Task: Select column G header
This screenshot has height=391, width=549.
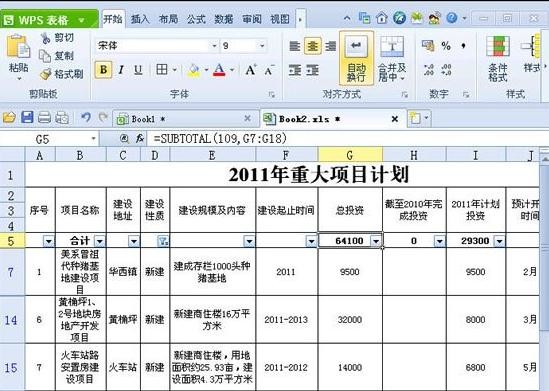Action: click(350, 155)
